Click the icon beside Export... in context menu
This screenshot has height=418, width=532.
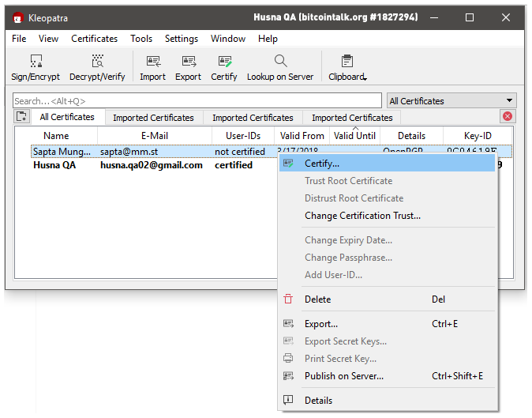tap(288, 324)
